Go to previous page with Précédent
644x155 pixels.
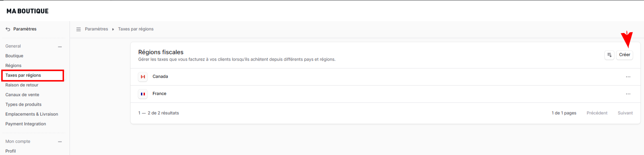tap(597, 113)
